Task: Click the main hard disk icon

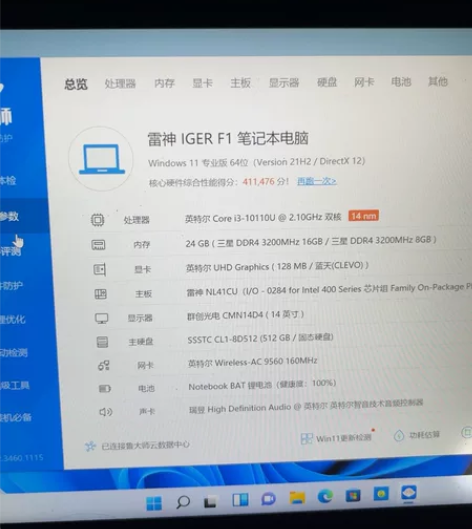Action: point(102,342)
